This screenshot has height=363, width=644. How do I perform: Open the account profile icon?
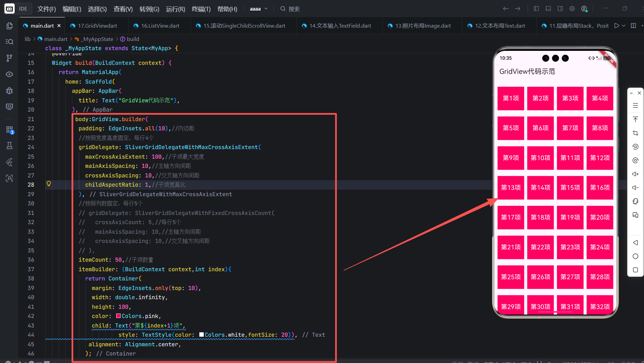pos(584,9)
